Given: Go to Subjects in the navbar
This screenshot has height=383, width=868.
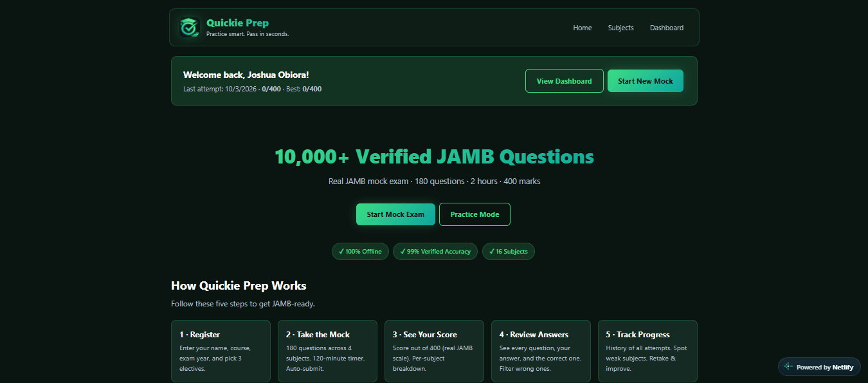Looking at the screenshot, I should [x=621, y=28].
